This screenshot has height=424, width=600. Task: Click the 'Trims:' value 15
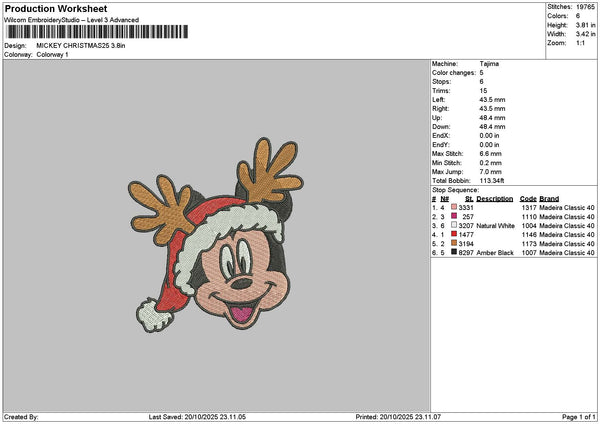tap(483, 91)
